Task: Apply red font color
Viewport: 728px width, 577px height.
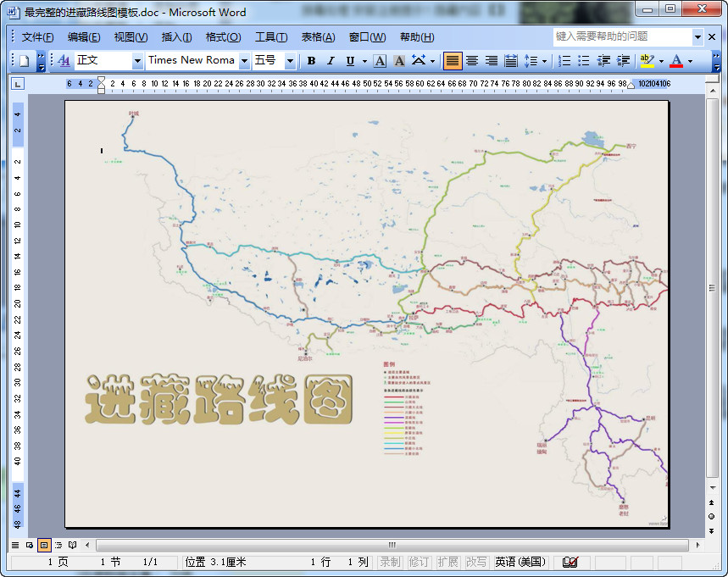Action: pyautogui.click(x=676, y=61)
